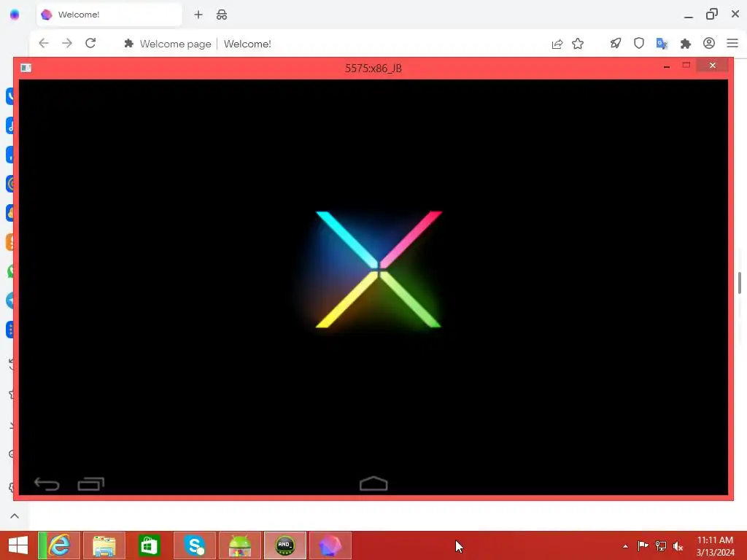
Task: Bookmark this page with the star icon
Action: click(578, 44)
